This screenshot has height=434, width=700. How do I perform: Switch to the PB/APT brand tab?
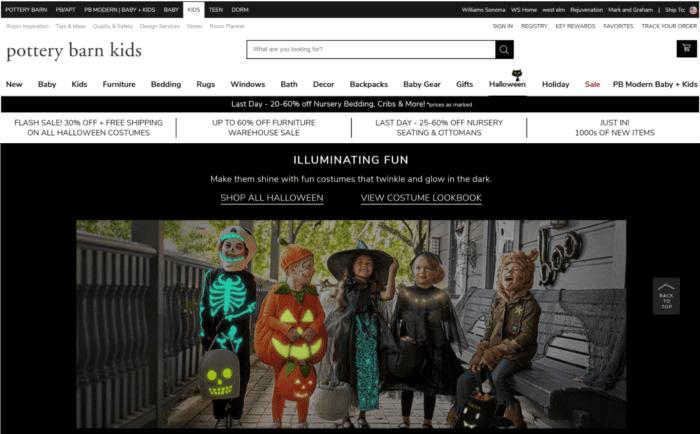pos(66,10)
